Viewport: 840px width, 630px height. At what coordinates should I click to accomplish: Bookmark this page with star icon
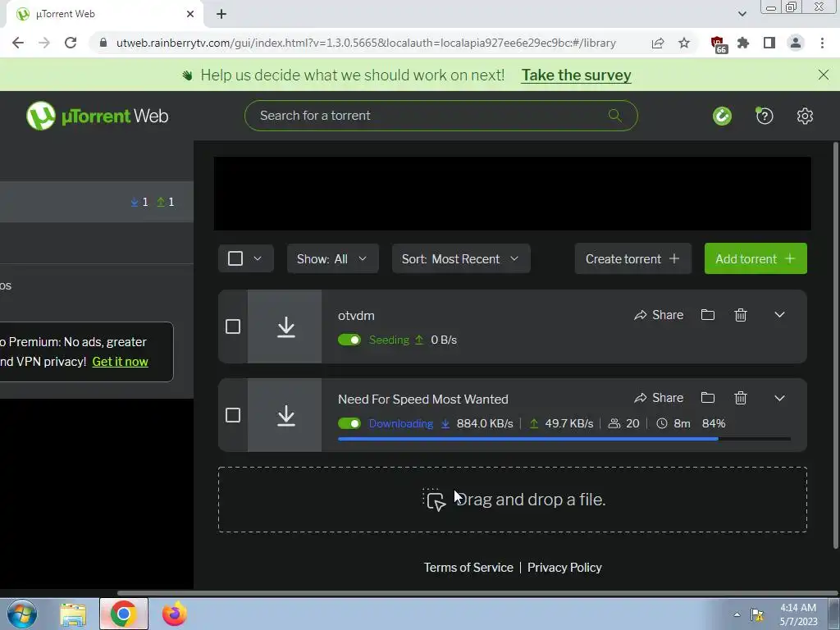click(684, 43)
